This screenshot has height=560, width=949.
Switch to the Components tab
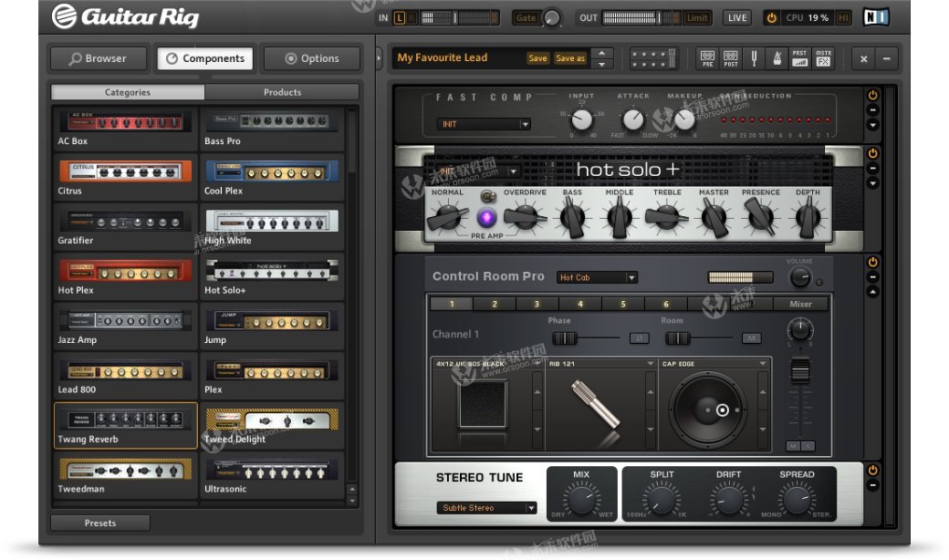(205, 58)
